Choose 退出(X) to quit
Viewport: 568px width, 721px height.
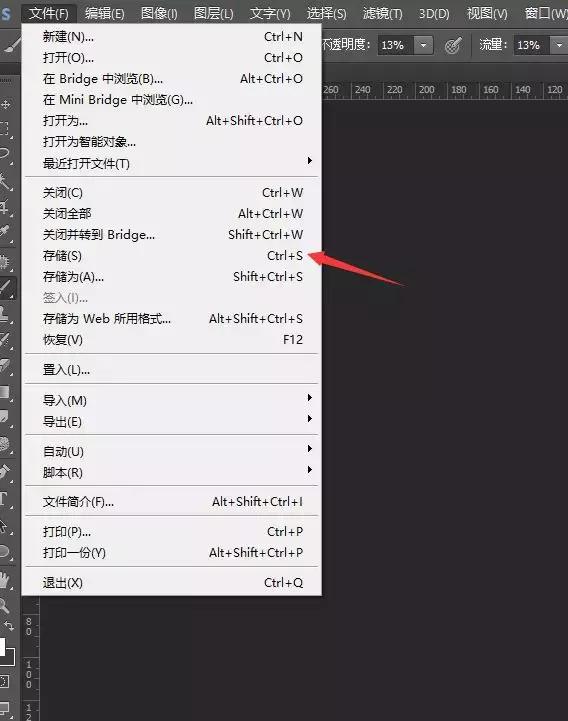pos(172,583)
